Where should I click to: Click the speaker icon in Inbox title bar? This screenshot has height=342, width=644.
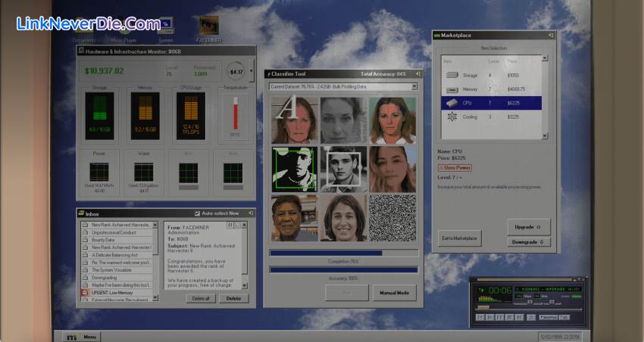[252, 213]
